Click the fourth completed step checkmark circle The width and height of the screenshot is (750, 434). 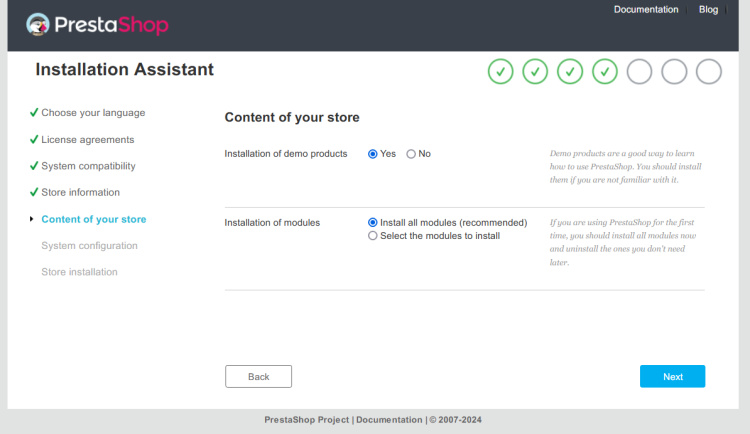pyautogui.click(x=605, y=72)
